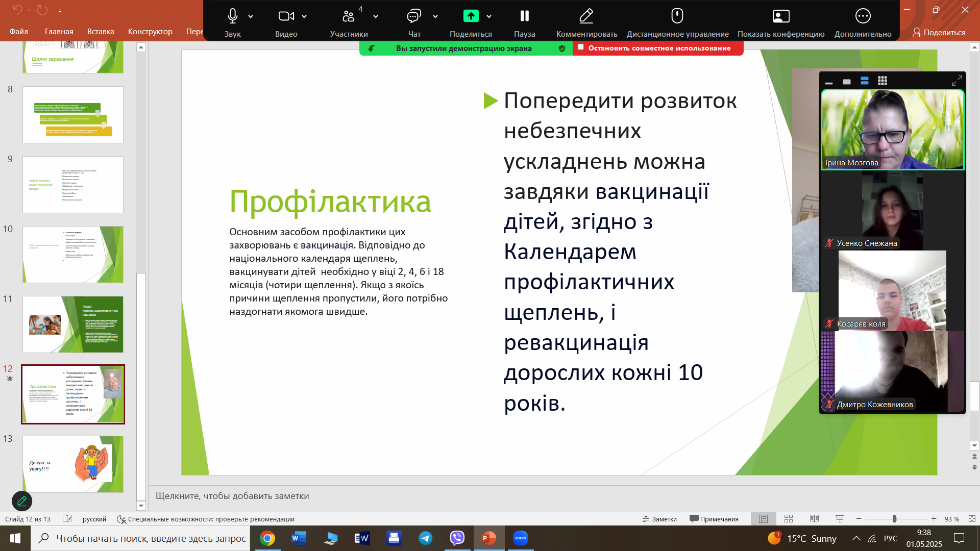This screenshot has width=980, height=551.
Task: Mute microphone in Zoom toolbar
Action: [232, 16]
